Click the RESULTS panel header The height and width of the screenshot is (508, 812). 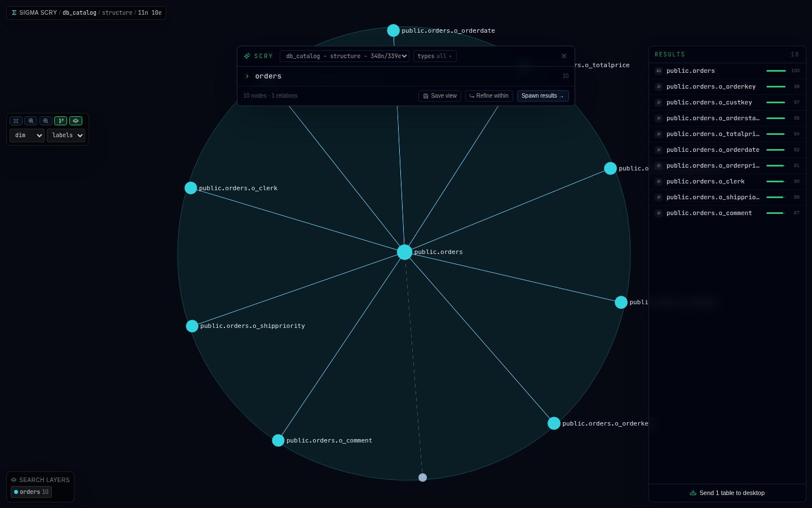(x=727, y=55)
